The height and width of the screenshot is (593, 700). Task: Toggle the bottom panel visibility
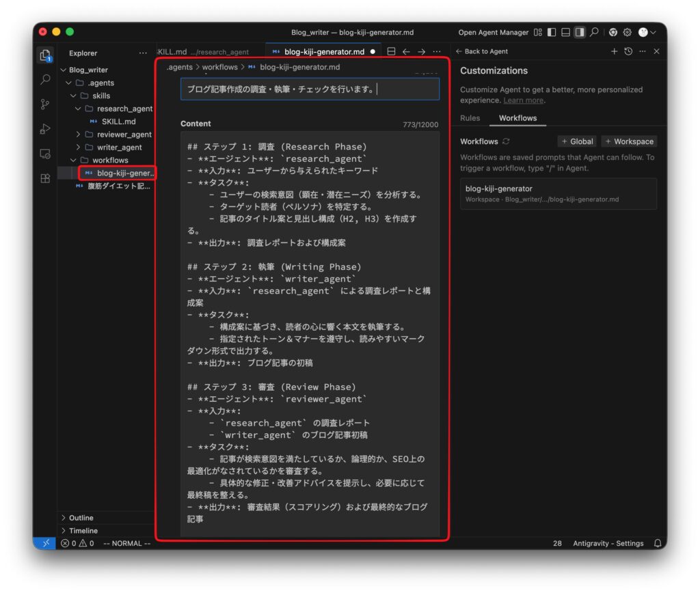pos(565,32)
